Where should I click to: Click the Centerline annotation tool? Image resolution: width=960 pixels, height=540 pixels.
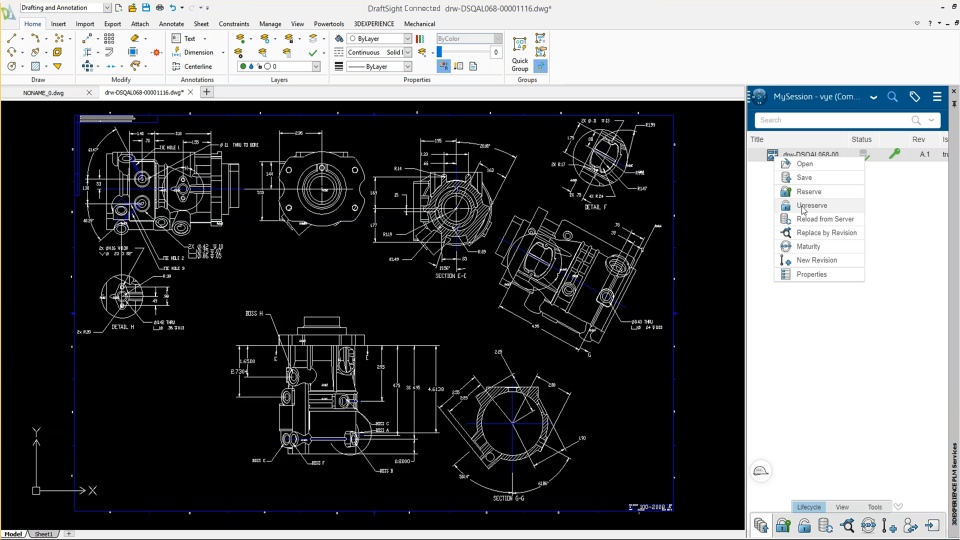point(192,66)
